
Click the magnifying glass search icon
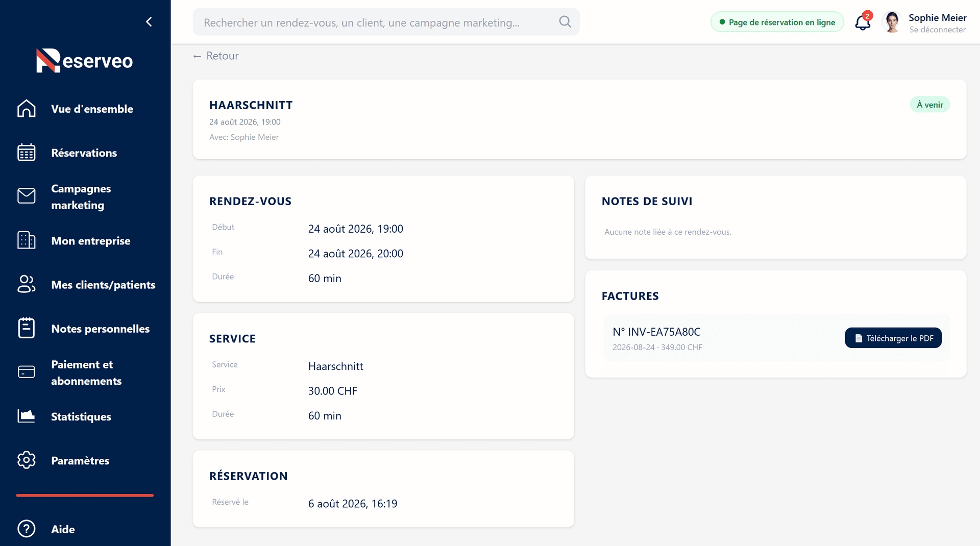(565, 22)
